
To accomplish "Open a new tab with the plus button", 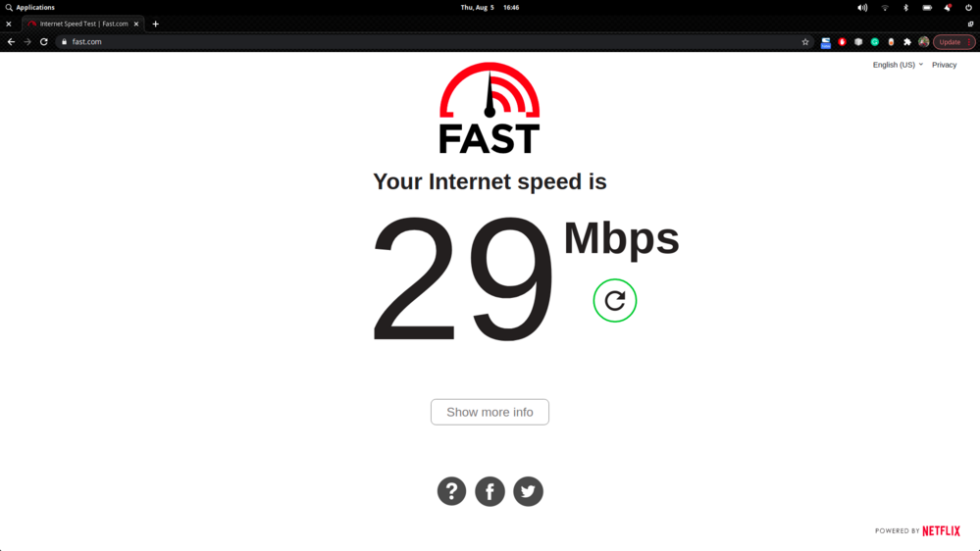I will click(156, 24).
